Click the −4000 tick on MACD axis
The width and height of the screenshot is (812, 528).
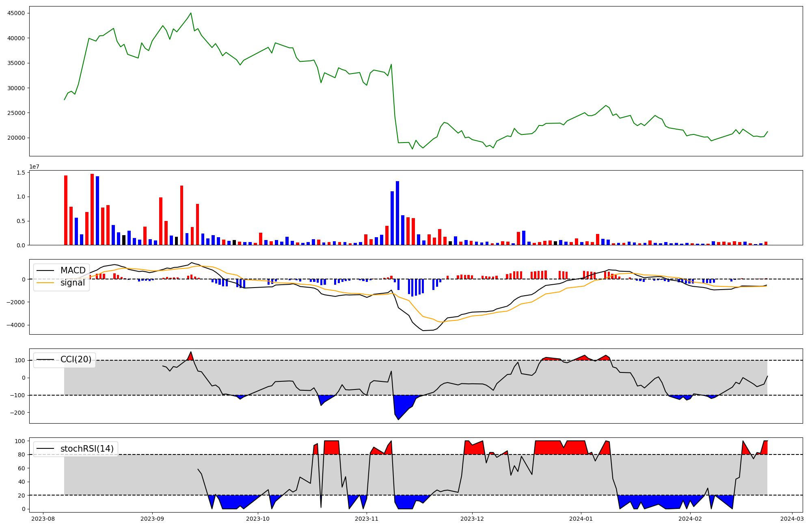coord(15,325)
